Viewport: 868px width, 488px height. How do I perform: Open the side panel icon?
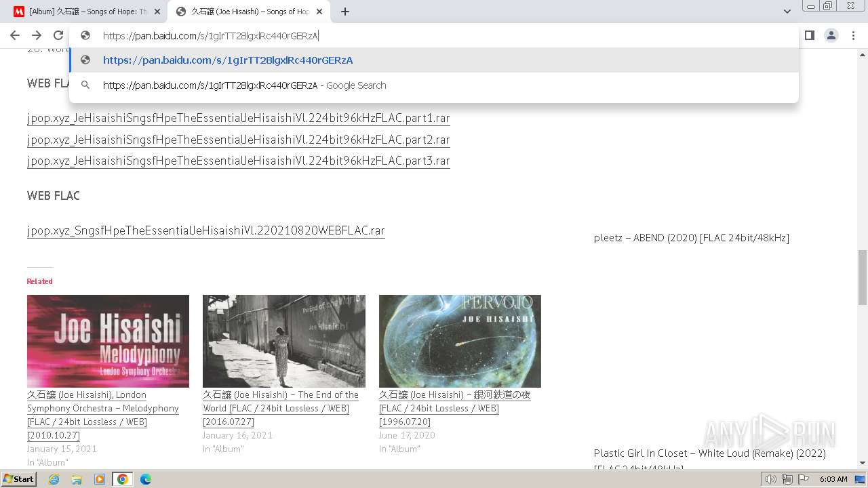point(809,35)
